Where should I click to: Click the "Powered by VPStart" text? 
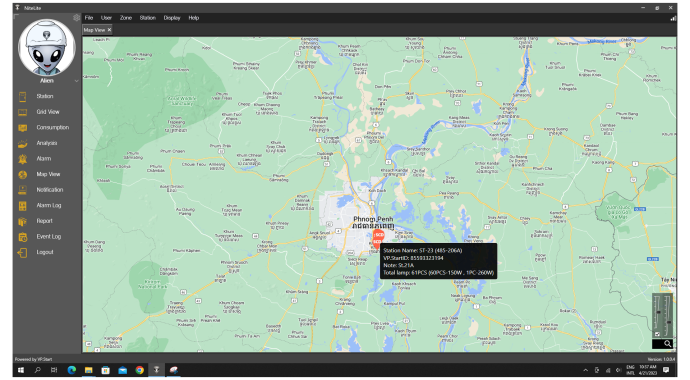33,359
